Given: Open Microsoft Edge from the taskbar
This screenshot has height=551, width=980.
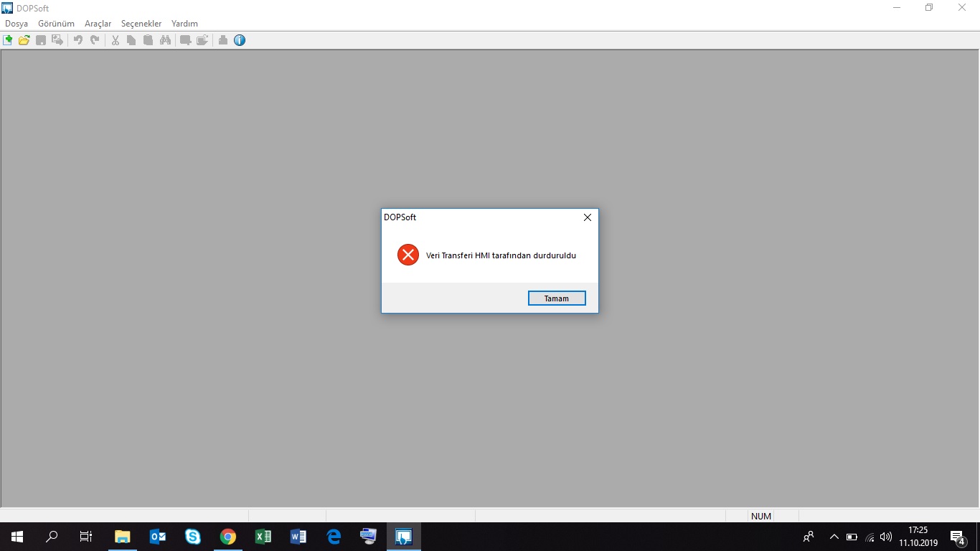Looking at the screenshot, I should [334, 537].
